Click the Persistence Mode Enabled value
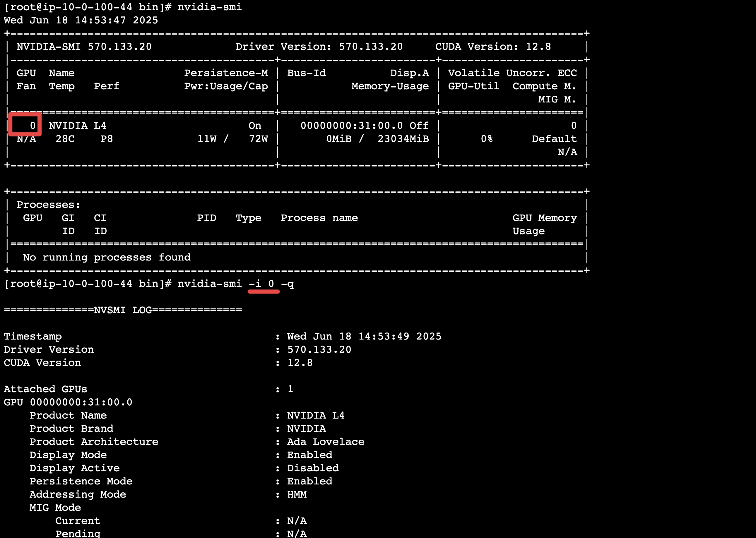The image size is (756, 538). click(309, 481)
